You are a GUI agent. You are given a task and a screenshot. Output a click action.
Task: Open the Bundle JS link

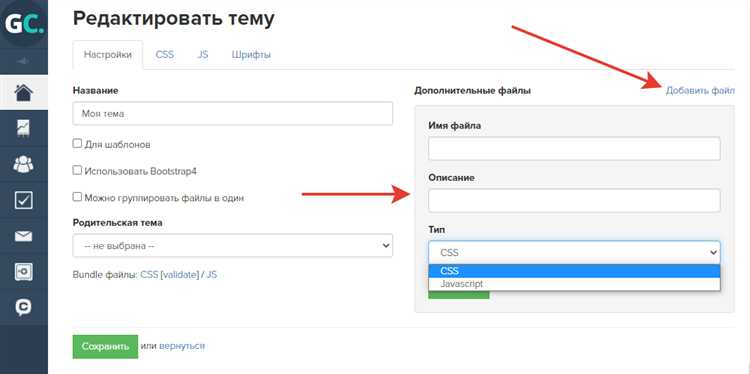click(211, 275)
